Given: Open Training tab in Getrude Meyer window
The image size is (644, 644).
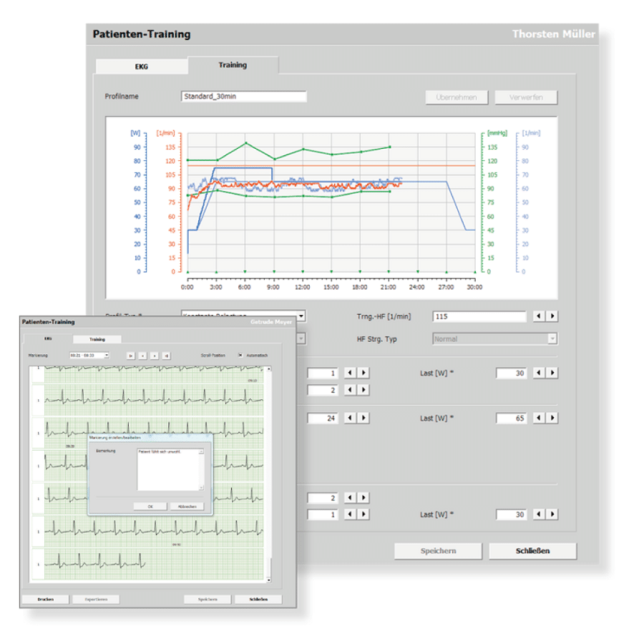Looking at the screenshot, I should (x=97, y=339).
